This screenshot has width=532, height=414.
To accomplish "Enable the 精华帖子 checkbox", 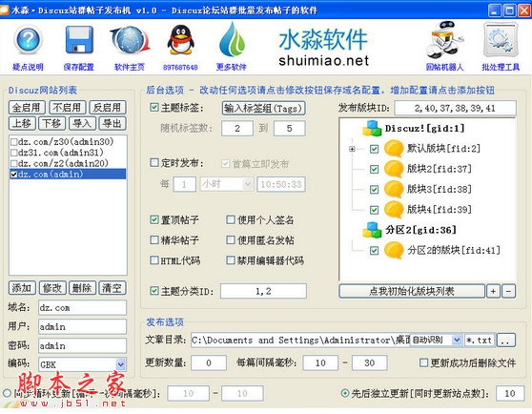I will tap(154, 240).
